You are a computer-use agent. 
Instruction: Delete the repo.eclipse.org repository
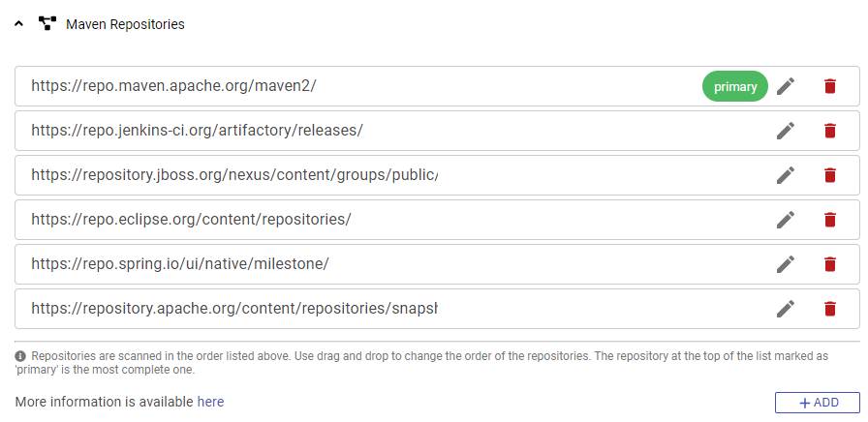point(829,220)
